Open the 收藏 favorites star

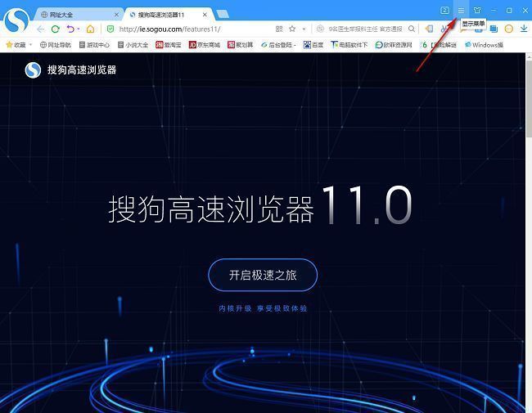pos(16,45)
